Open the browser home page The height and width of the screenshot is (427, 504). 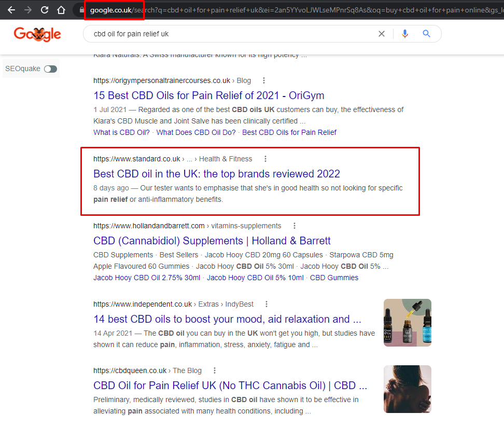[x=62, y=9]
